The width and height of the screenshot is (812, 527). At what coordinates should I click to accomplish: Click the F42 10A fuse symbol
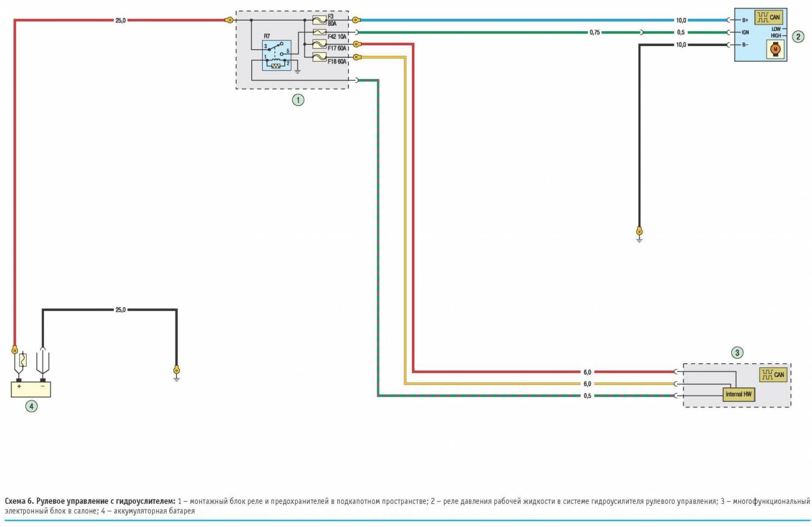(x=319, y=32)
